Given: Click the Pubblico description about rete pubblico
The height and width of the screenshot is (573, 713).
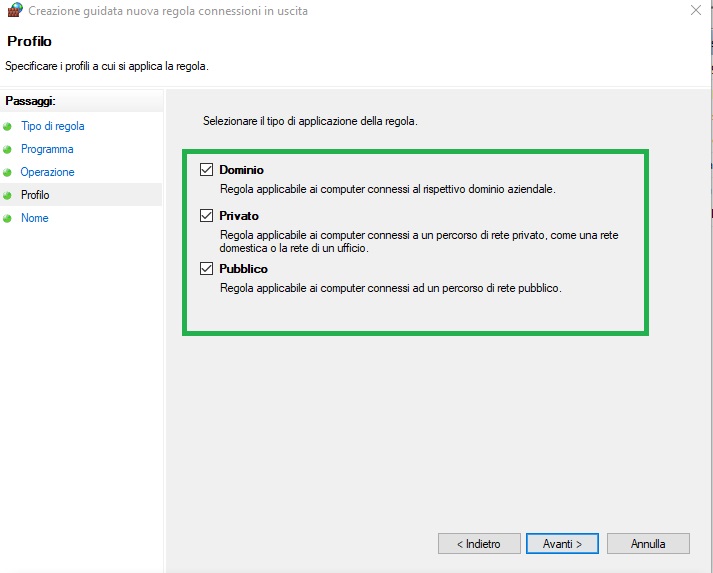Looking at the screenshot, I should [391, 288].
